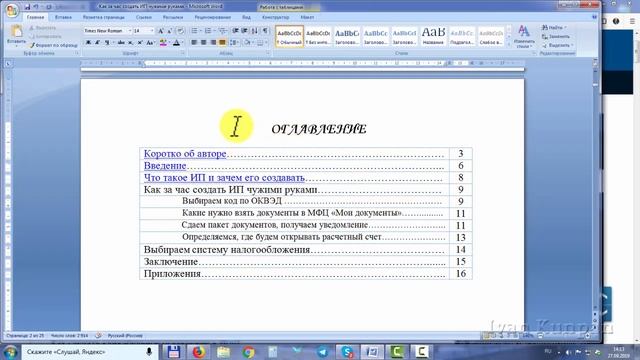The width and height of the screenshot is (640, 360).
Task: Apply the Обычный style
Action: tap(289, 36)
